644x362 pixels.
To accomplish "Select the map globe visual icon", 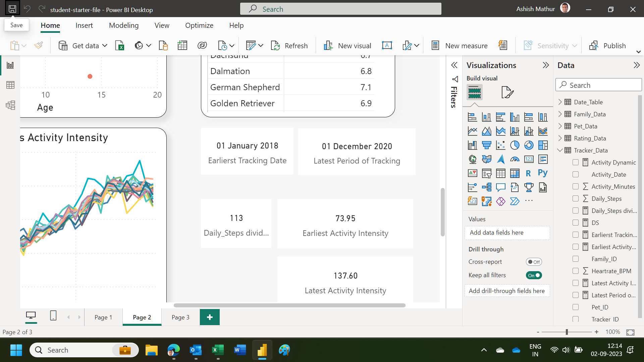I will 472,159.
